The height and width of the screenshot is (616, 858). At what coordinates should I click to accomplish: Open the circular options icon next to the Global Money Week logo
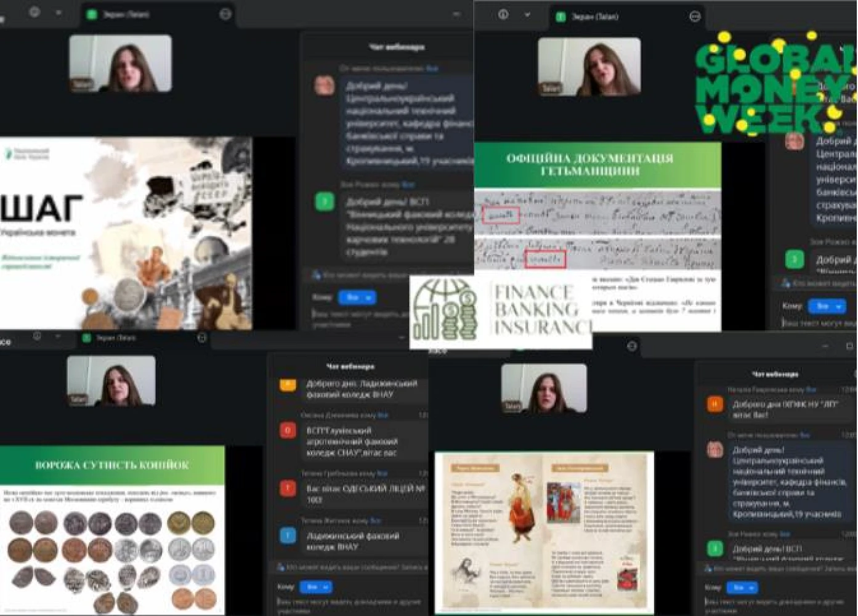(695, 17)
